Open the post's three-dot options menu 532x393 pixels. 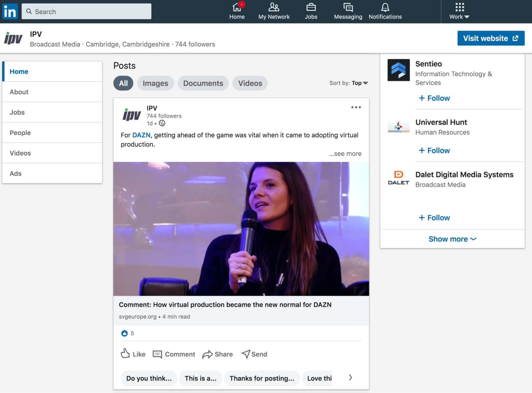point(356,107)
